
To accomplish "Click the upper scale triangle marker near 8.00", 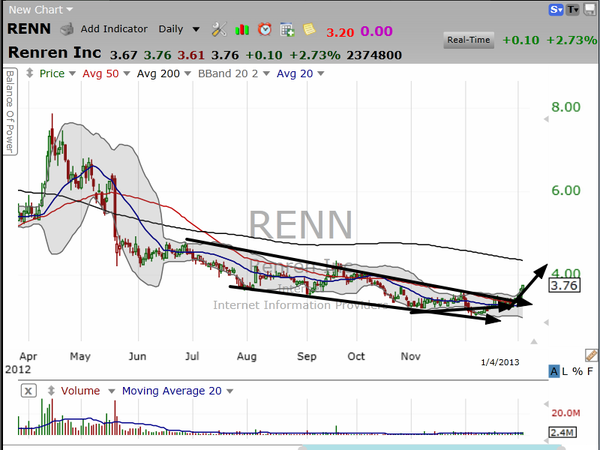I will tap(546, 119).
